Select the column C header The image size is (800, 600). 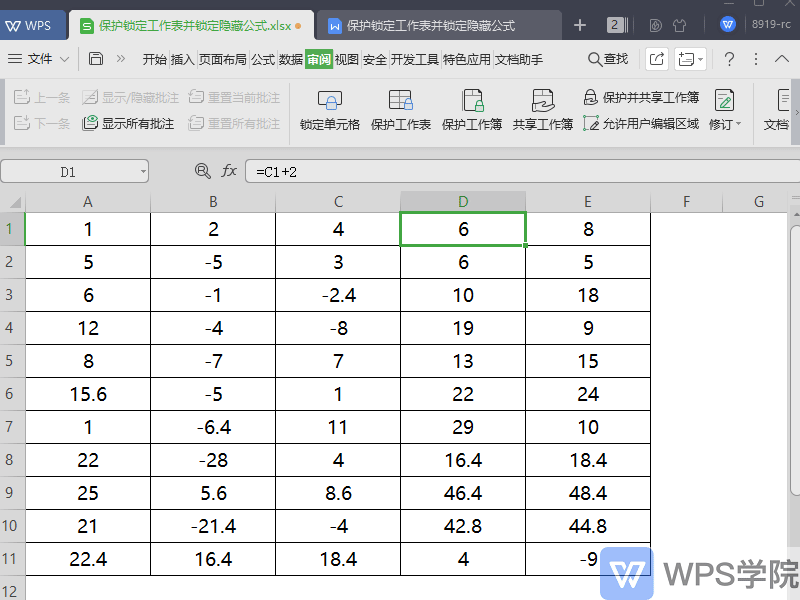click(x=338, y=202)
